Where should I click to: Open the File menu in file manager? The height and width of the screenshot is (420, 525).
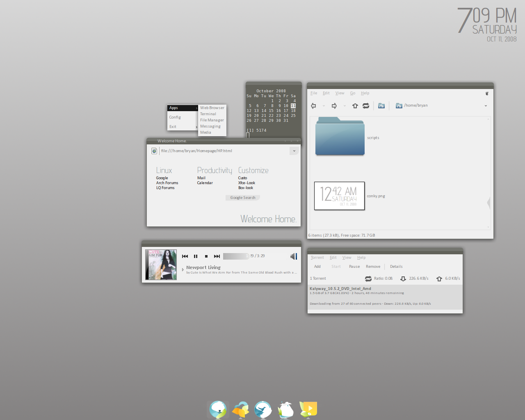point(314,93)
